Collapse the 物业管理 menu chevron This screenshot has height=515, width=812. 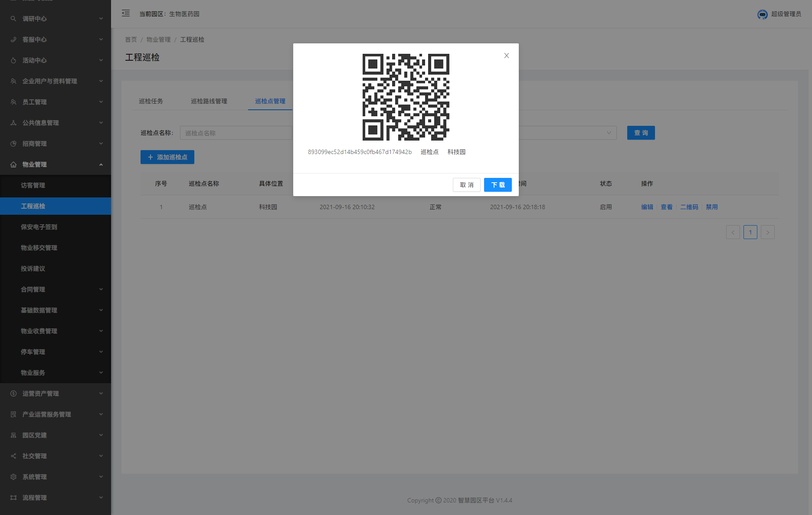pos(101,164)
